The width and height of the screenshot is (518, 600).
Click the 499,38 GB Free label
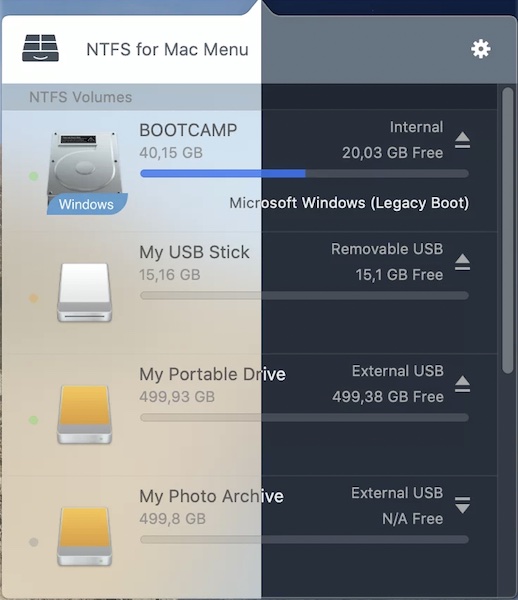(x=388, y=397)
